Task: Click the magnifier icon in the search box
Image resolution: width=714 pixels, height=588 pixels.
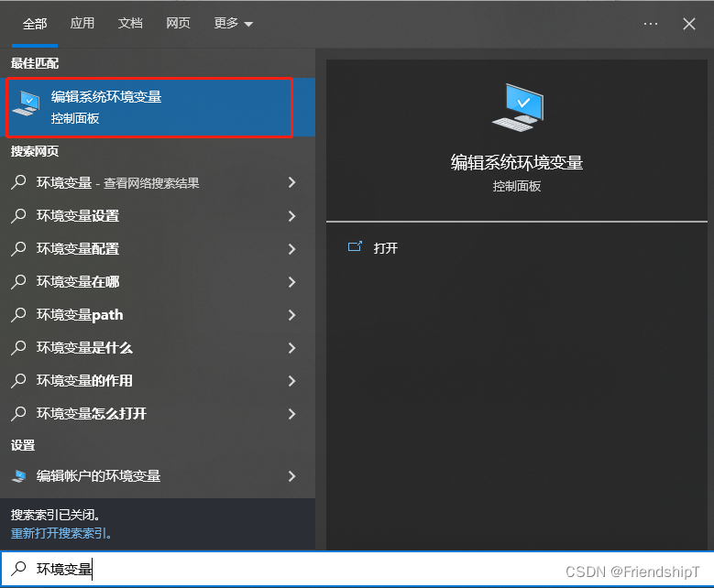Action: click(x=18, y=568)
